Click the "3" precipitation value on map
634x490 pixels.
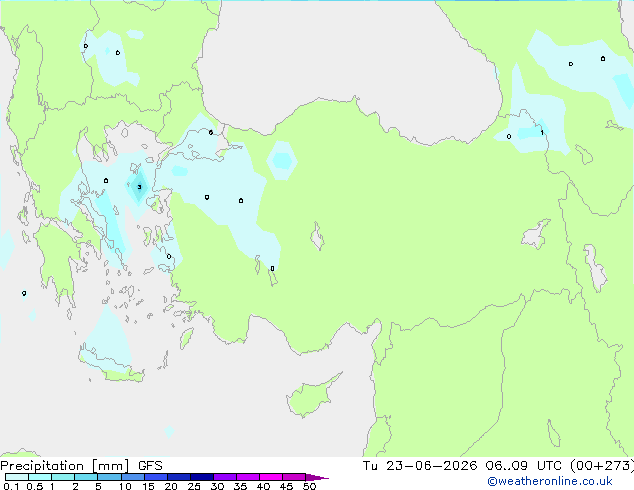click(x=139, y=187)
